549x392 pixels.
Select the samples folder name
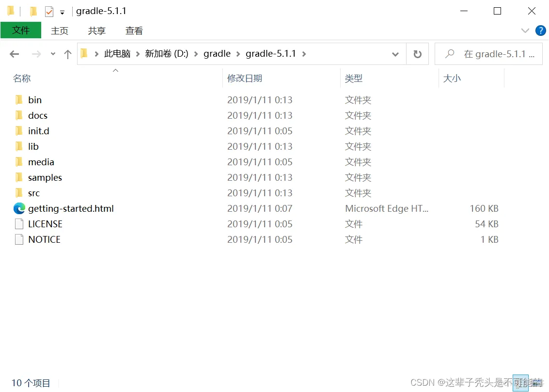pyautogui.click(x=45, y=177)
